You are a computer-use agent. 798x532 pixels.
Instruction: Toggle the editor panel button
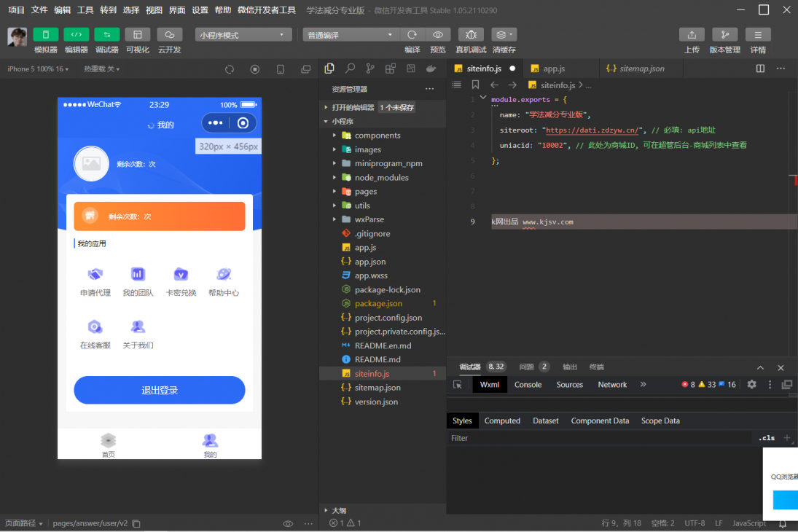click(77, 35)
